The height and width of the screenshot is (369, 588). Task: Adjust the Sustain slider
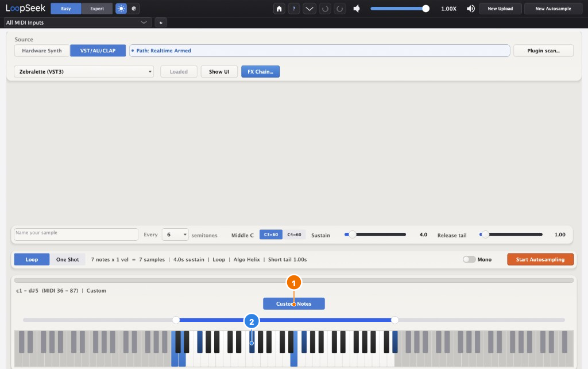click(375, 235)
